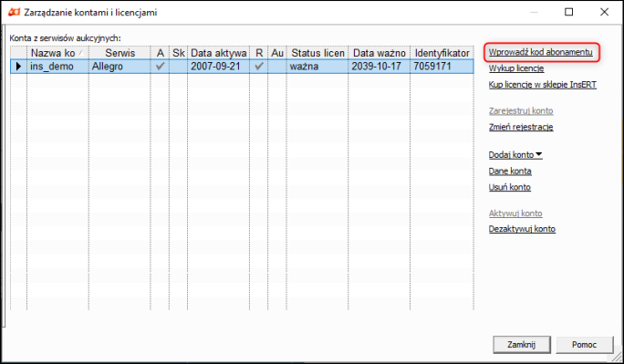Click the 'Dezaktywuj konto' link
The width and height of the screenshot is (624, 364).
(x=522, y=229)
